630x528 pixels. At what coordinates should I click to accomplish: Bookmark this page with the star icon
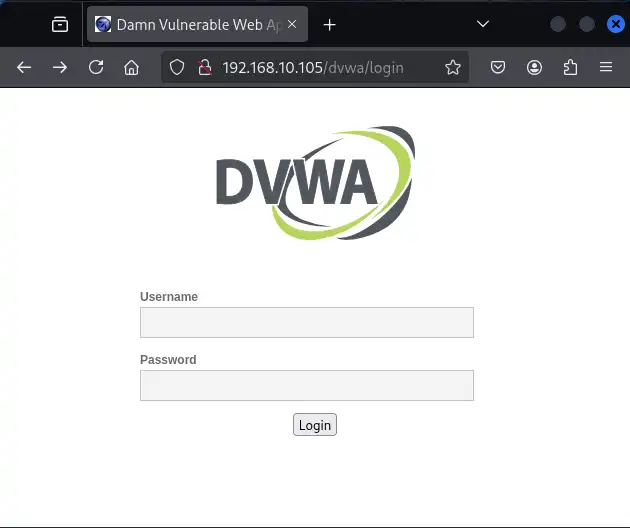pyautogui.click(x=453, y=67)
